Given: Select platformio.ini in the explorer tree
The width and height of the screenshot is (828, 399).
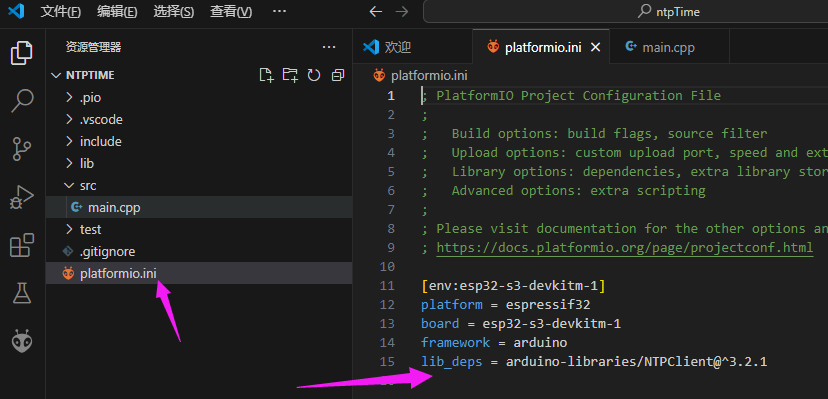Looking at the screenshot, I should (199, 273).
